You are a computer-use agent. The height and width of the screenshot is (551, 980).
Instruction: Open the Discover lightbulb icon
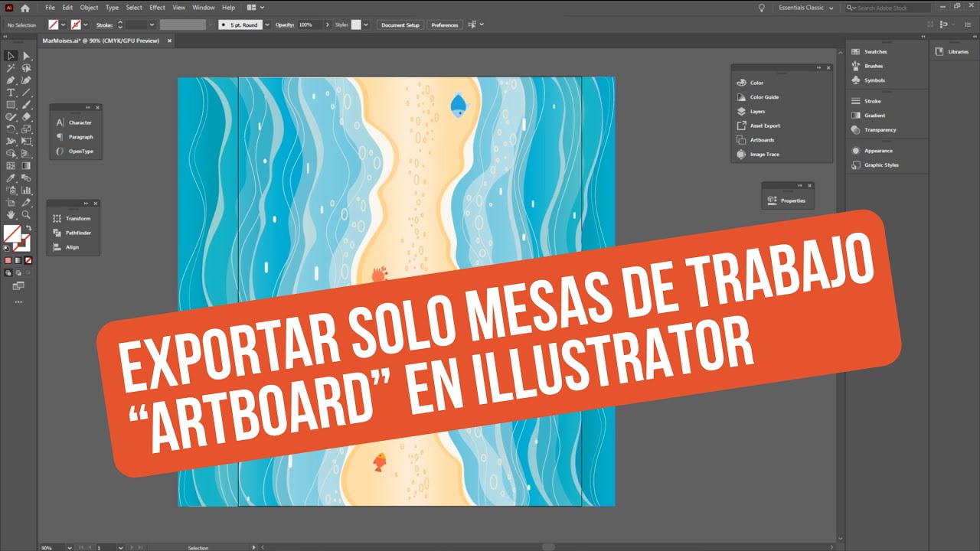(761, 8)
